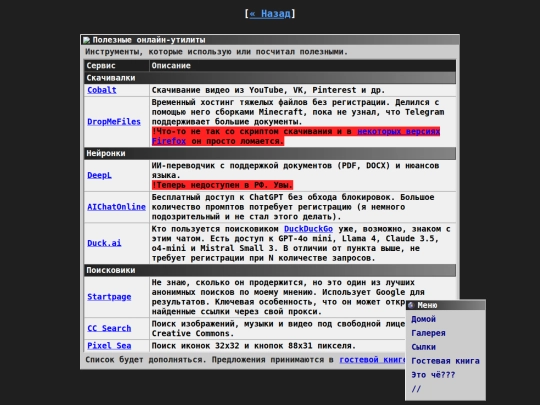Select Галерея in the Меню panel
This screenshot has height=405, width=540.
point(428,333)
